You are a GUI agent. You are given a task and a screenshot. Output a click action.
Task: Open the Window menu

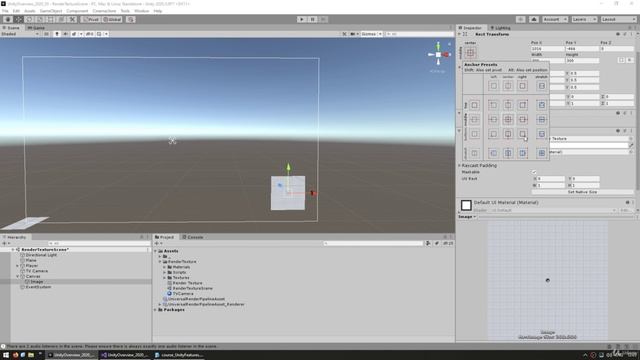point(142,11)
